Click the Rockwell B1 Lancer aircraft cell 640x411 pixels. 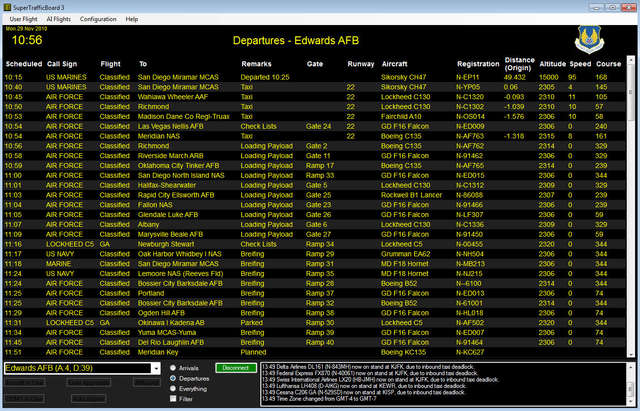[x=411, y=195]
